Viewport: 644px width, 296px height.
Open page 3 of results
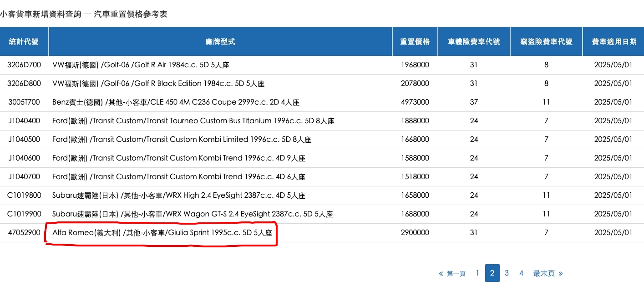(x=507, y=273)
